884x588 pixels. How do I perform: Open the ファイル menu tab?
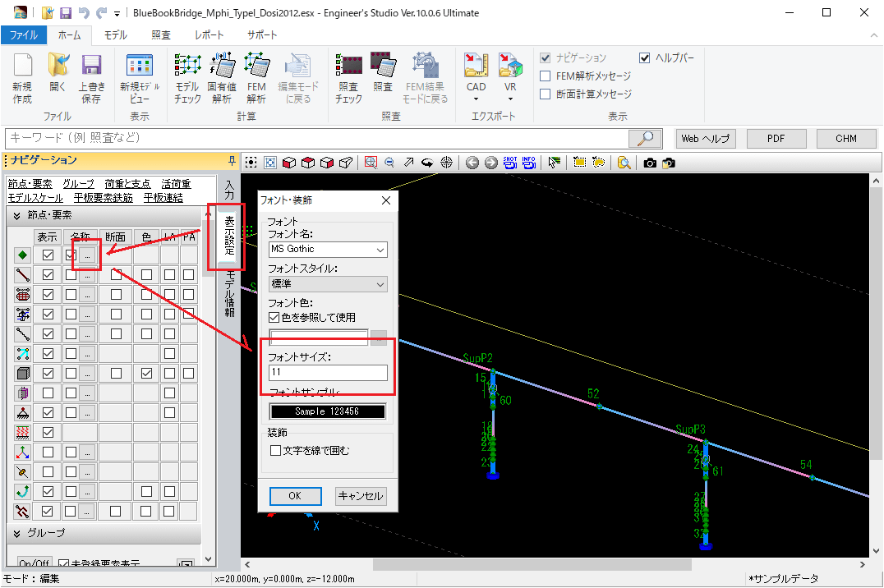tap(23, 35)
